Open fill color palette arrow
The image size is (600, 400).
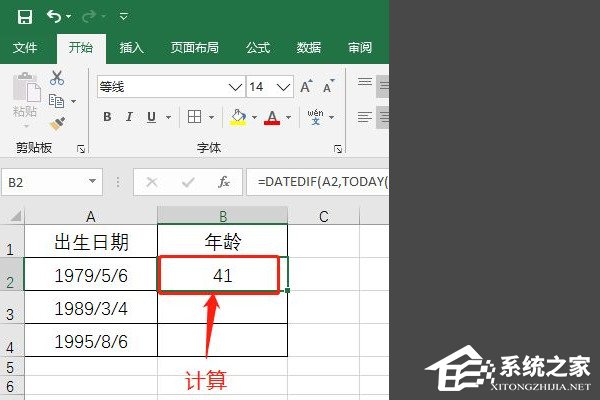click(x=254, y=117)
